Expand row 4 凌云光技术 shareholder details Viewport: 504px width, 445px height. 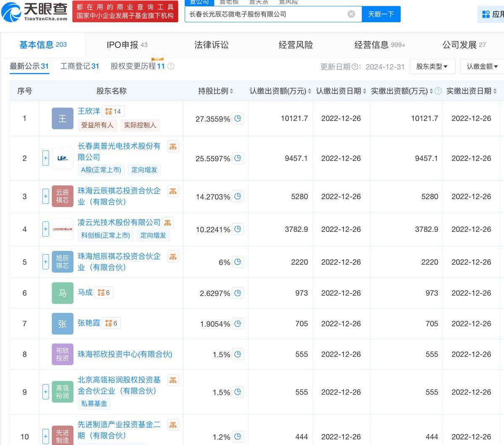coord(46,229)
